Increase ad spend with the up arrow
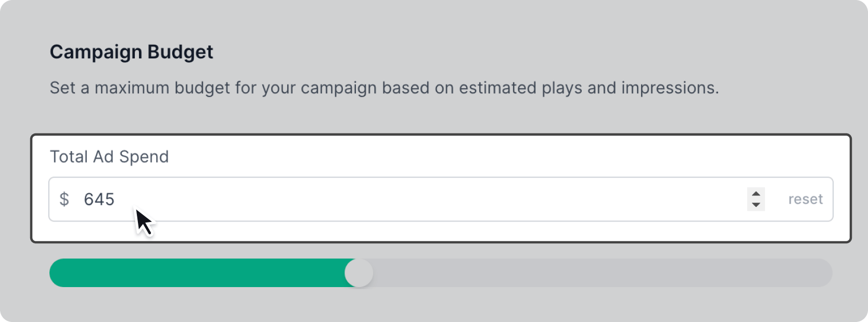The image size is (868, 322). pyautogui.click(x=756, y=194)
